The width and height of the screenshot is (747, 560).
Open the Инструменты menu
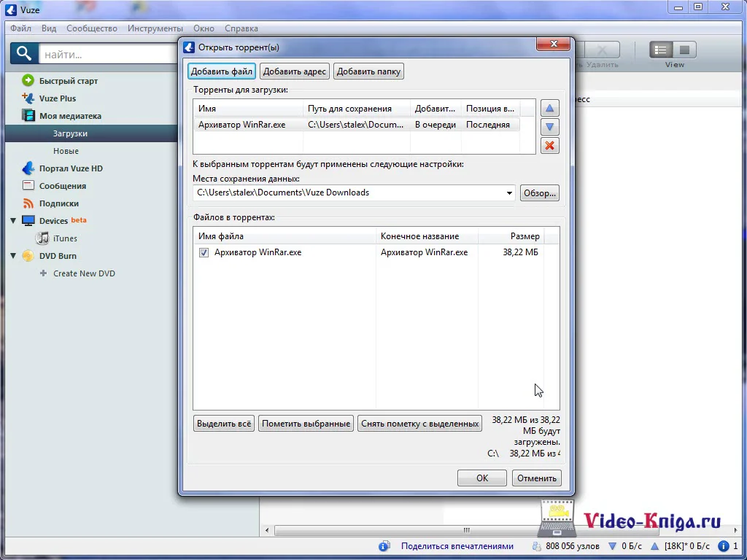click(x=155, y=28)
